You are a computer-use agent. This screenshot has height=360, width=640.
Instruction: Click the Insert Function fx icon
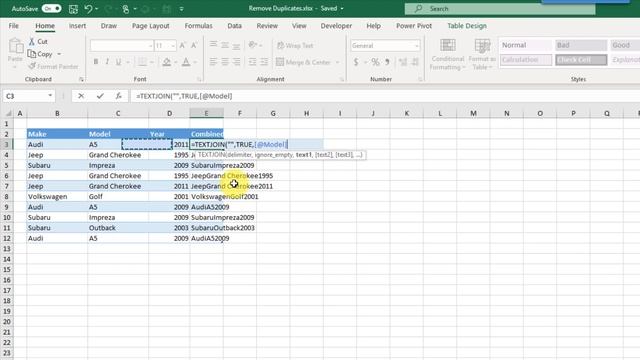(x=118, y=96)
